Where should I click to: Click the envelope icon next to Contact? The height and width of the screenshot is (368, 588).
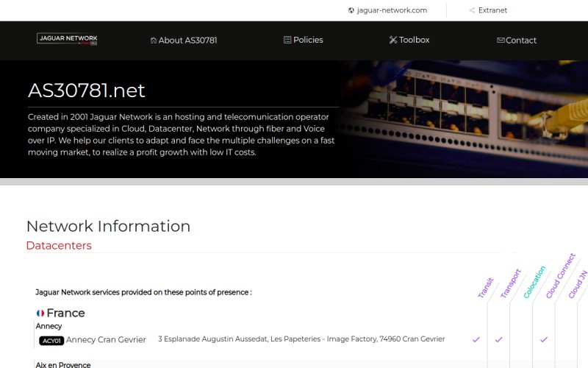(501, 40)
